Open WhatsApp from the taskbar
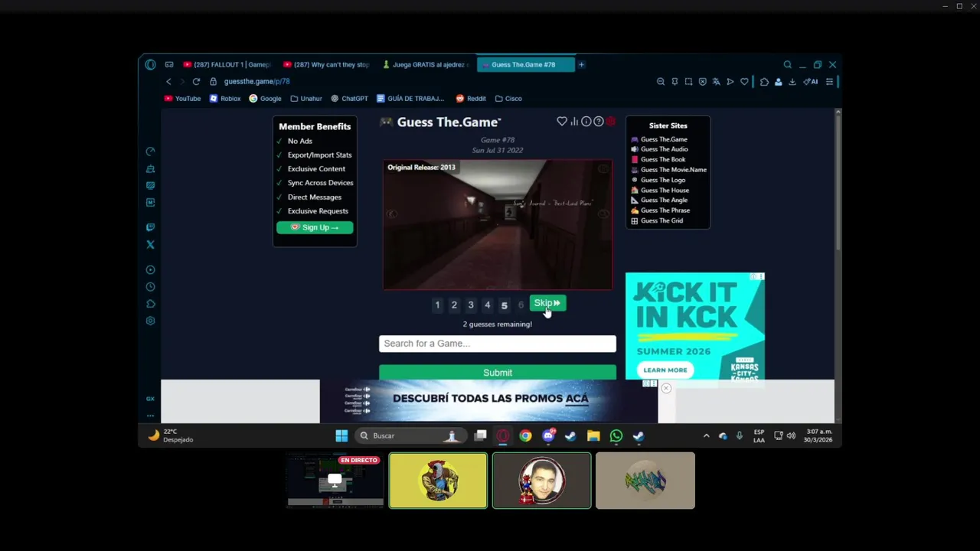Image resolution: width=980 pixels, height=551 pixels. tap(616, 435)
